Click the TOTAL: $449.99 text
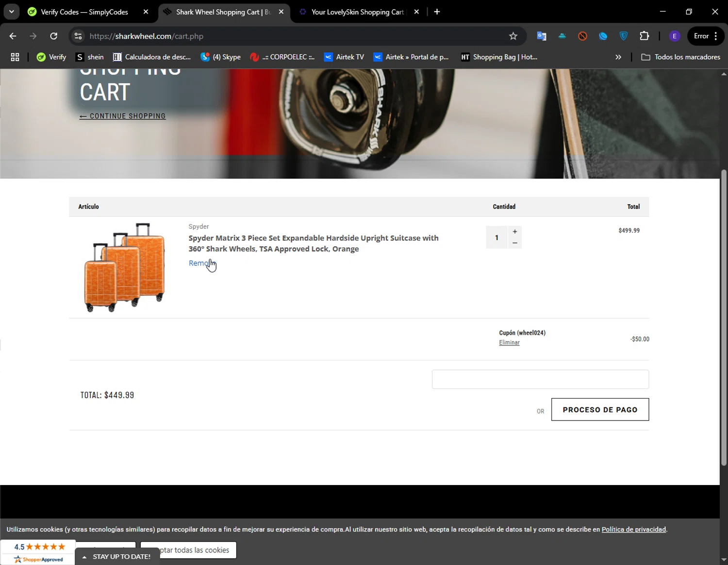The height and width of the screenshot is (565, 728). [x=107, y=395]
